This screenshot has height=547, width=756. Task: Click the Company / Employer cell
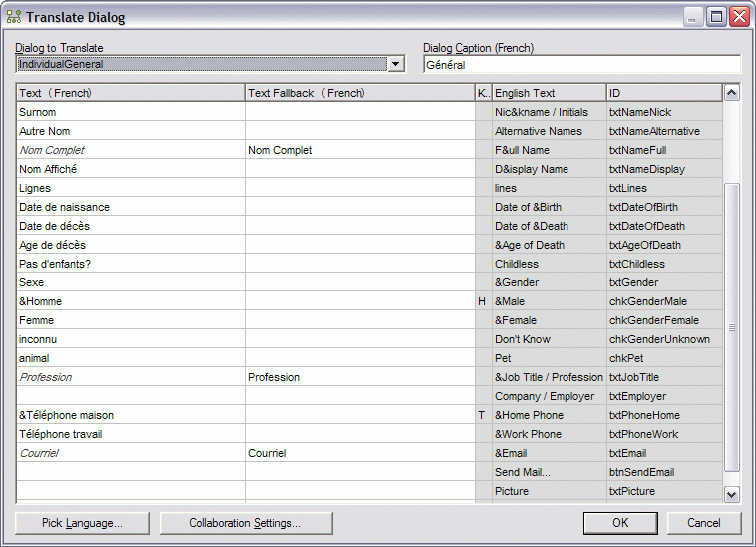tap(549, 396)
